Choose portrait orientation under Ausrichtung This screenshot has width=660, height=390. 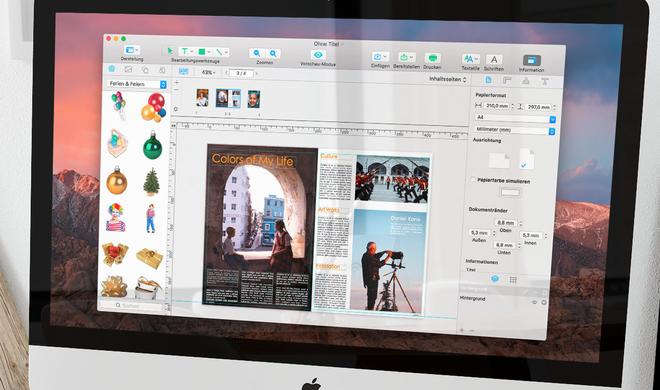[527, 159]
